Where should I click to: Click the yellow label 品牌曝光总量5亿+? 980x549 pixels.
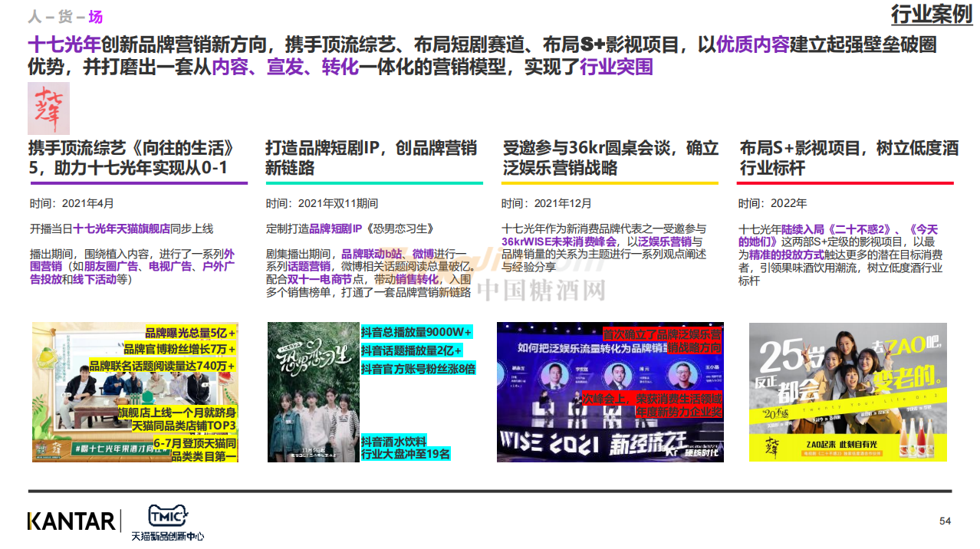(191, 332)
